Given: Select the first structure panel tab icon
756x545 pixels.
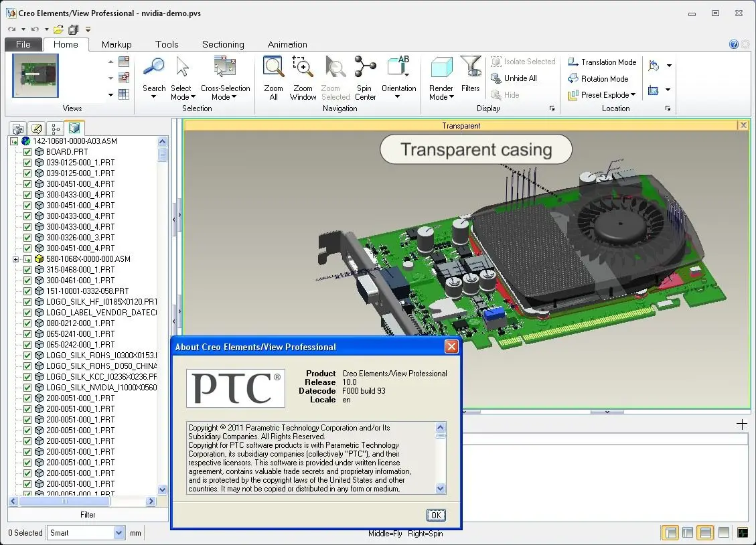Looking at the screenshot, I should 18,129.
